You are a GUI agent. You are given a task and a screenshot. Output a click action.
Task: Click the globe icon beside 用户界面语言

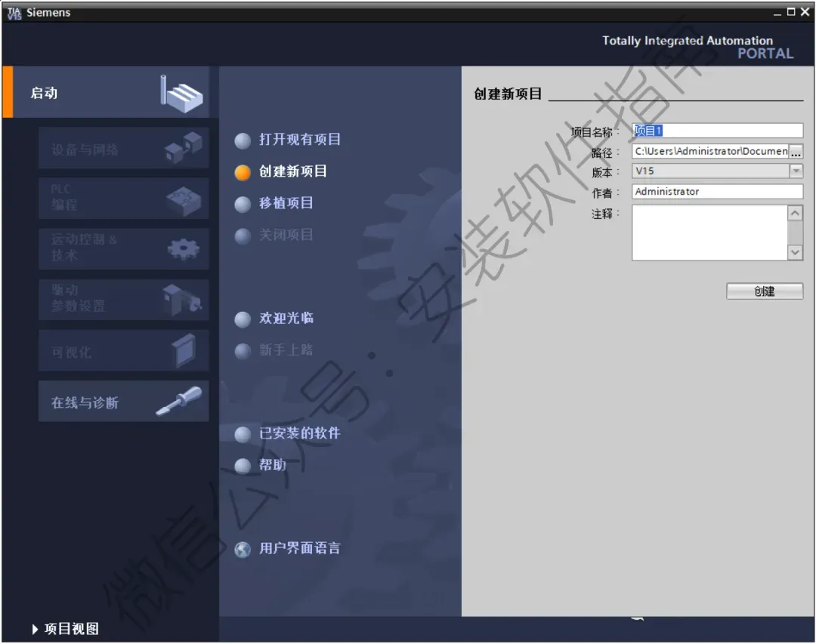pyautogui.click(x=243, y=550)
